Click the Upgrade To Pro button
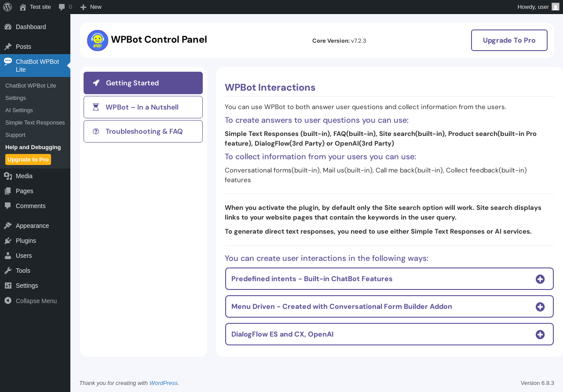This screenshot has width=563, height=392. click(509, 40)
